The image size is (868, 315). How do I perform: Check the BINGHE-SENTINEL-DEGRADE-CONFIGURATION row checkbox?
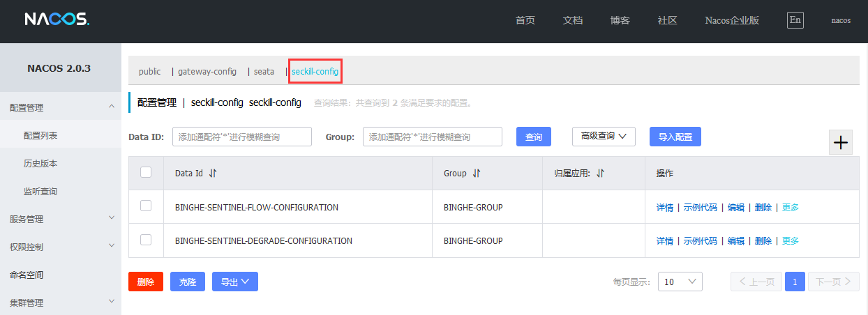[146, 240]
